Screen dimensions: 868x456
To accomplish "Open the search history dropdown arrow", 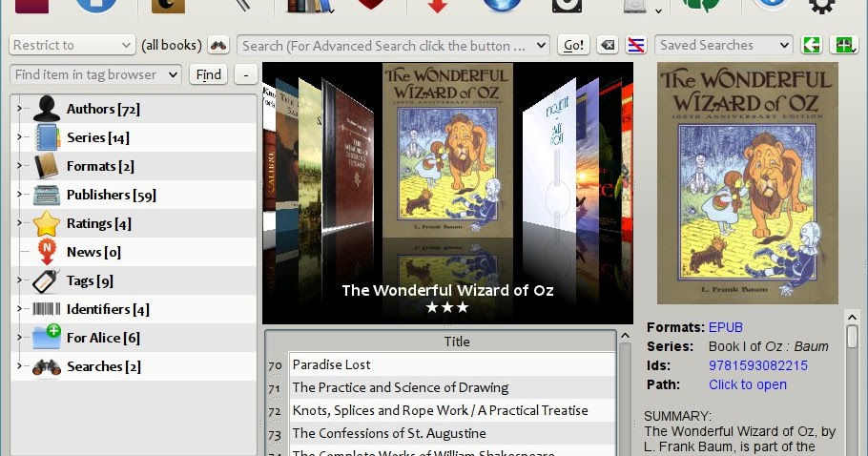I will 542,46.
